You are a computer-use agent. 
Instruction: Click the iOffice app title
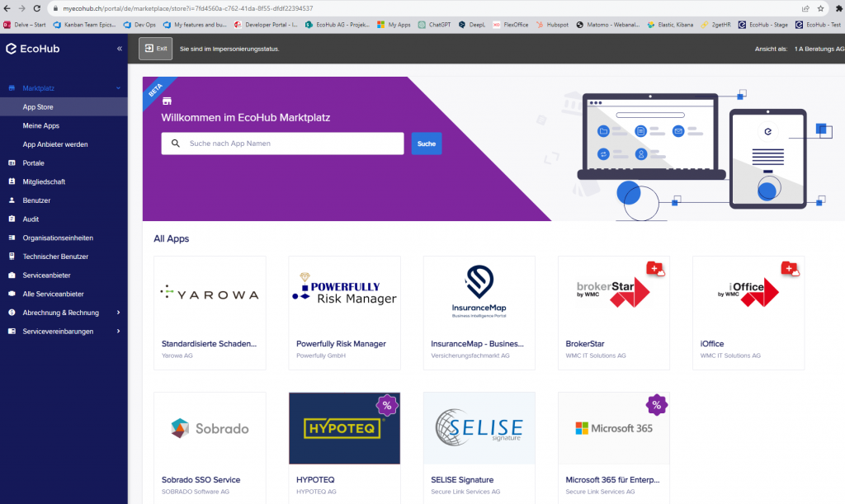tap(712, 343)
